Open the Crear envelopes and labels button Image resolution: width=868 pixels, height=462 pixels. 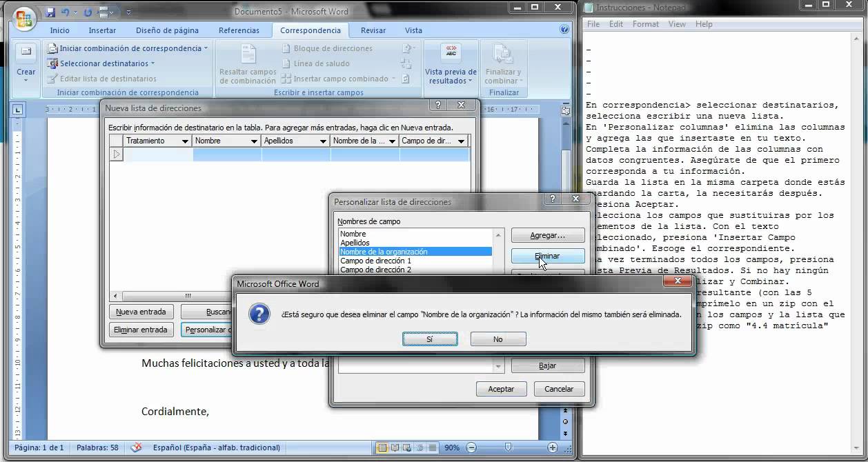click(x=26, y=63)
